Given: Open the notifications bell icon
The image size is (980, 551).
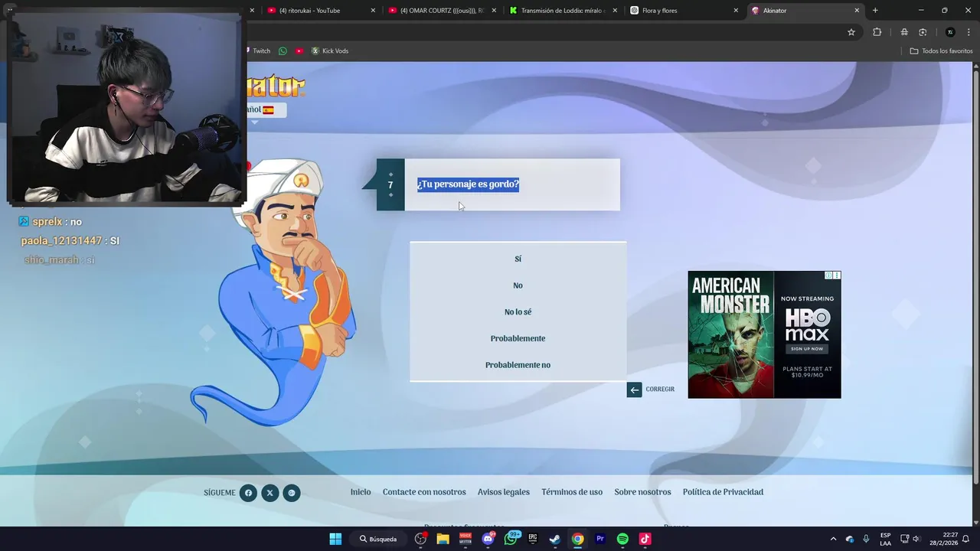Looking at the screenshot, I should [x=966, y=539].
